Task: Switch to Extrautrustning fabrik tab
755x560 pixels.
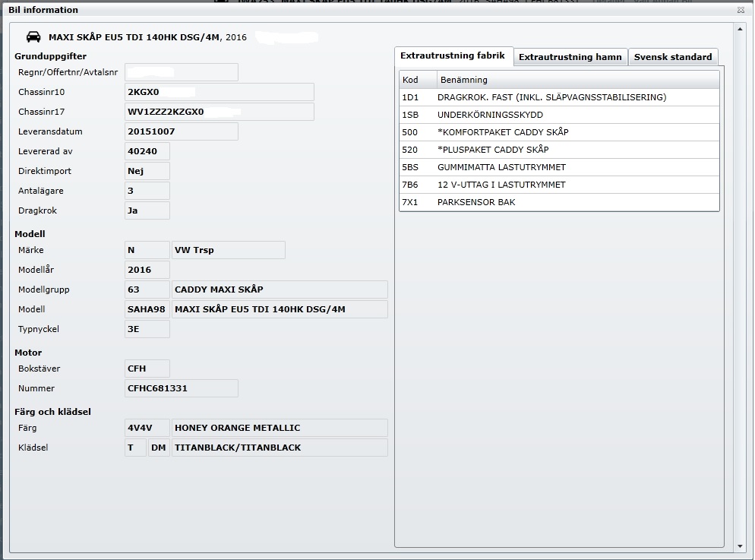Action: tap(453, 56)
